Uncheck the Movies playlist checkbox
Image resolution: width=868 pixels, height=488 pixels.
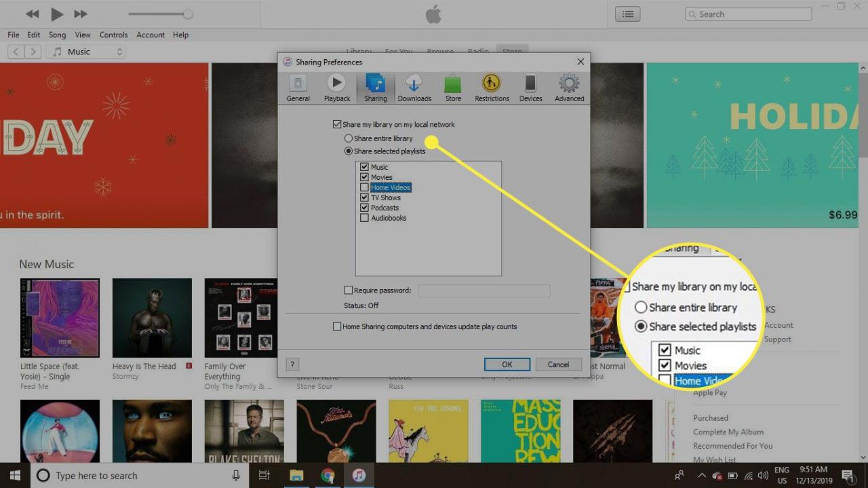(365, 177)
